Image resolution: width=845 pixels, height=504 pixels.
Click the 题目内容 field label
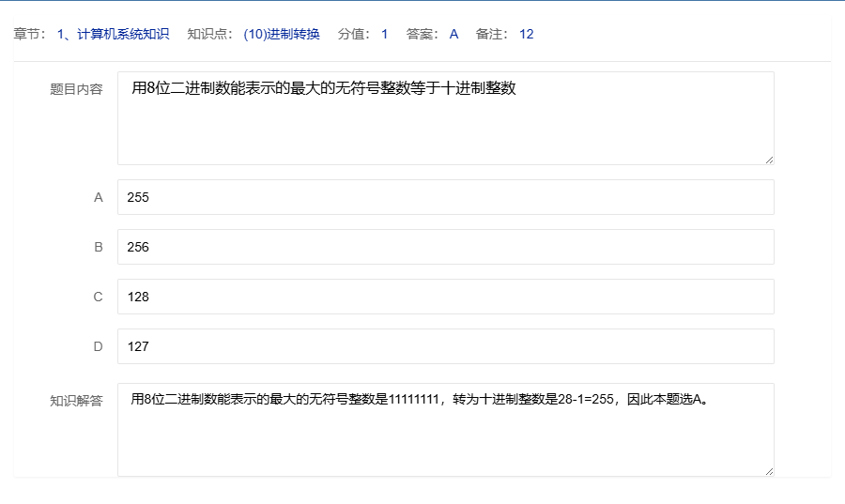[x=76, y=90]
